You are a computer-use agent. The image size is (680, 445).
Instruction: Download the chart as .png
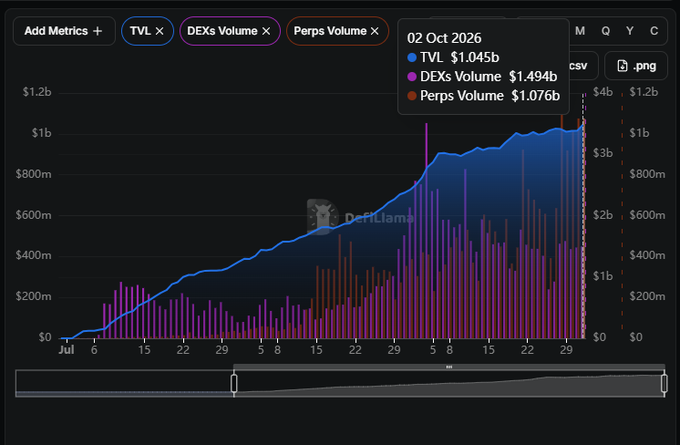(x=636, y=66)
